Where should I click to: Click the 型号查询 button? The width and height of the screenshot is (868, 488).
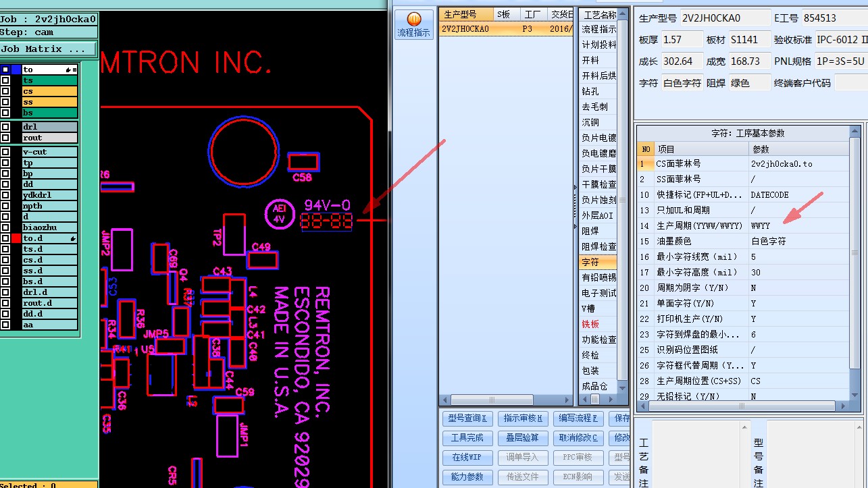point(467,418)
